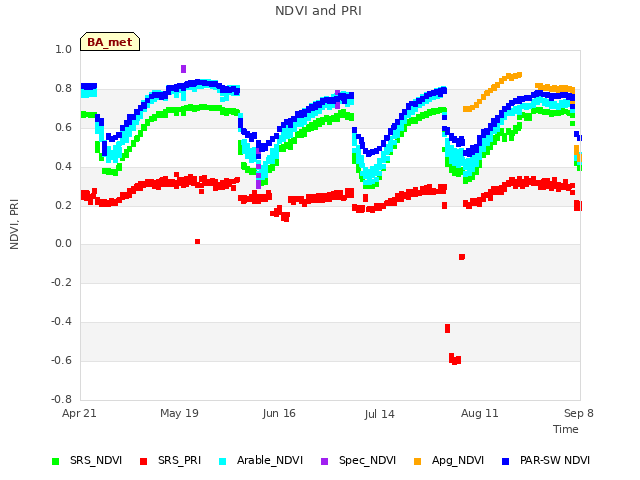Click the orange Apg_NDVI legend swatch
Viewport: 640px width, 480px height.
pos(417,461)
